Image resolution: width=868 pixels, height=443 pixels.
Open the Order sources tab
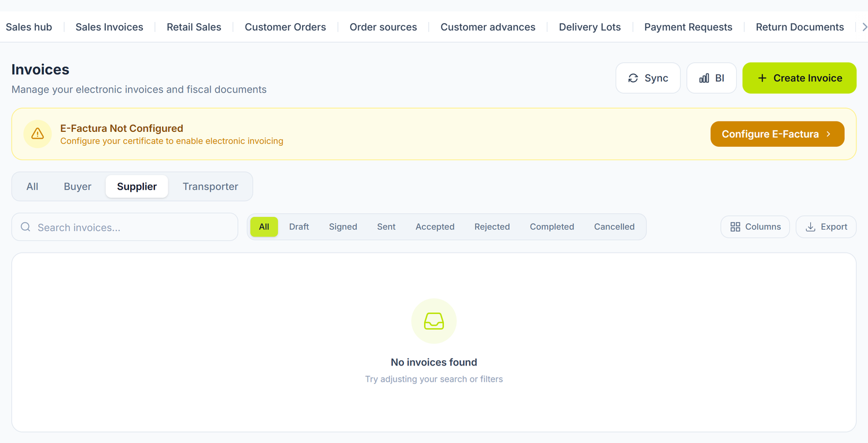click(383, 27)
